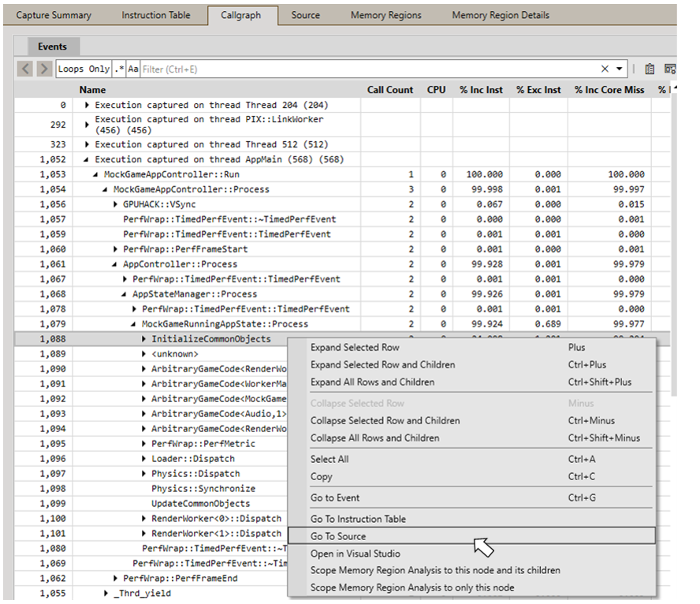700x604 pixels.
Task: Toggle the Loops Only filter
Action: (84, 69)
